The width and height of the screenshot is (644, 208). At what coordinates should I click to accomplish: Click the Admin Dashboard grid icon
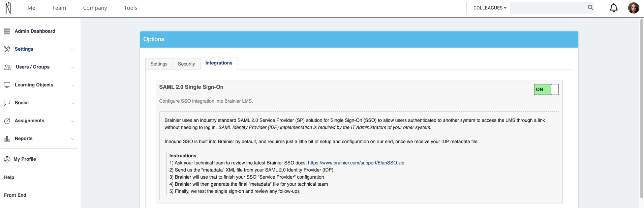7,31
